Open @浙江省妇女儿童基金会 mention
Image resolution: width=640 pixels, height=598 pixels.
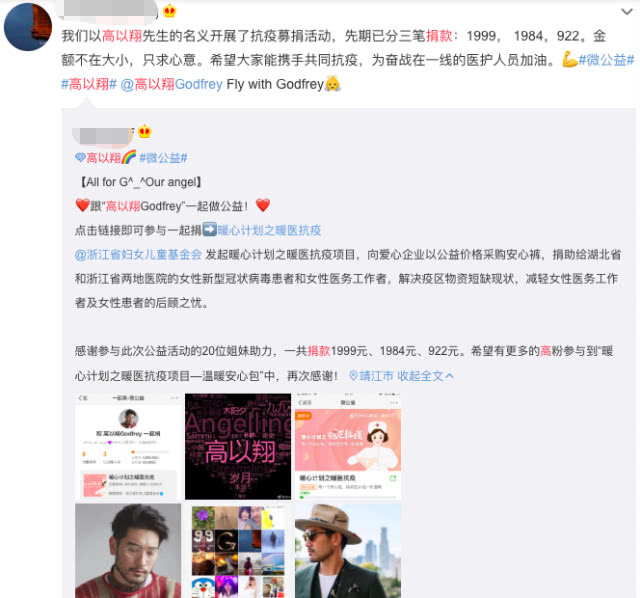[138, 255]
